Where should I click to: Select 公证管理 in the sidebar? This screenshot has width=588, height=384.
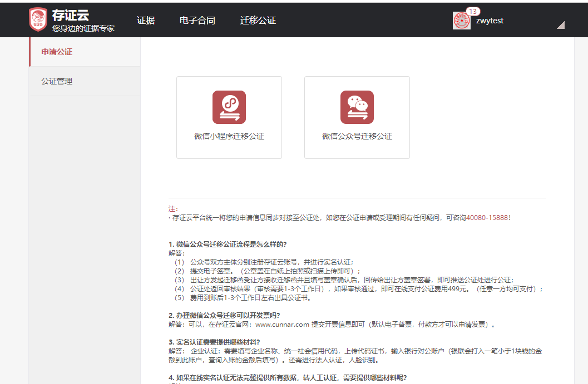coord(85,81)
